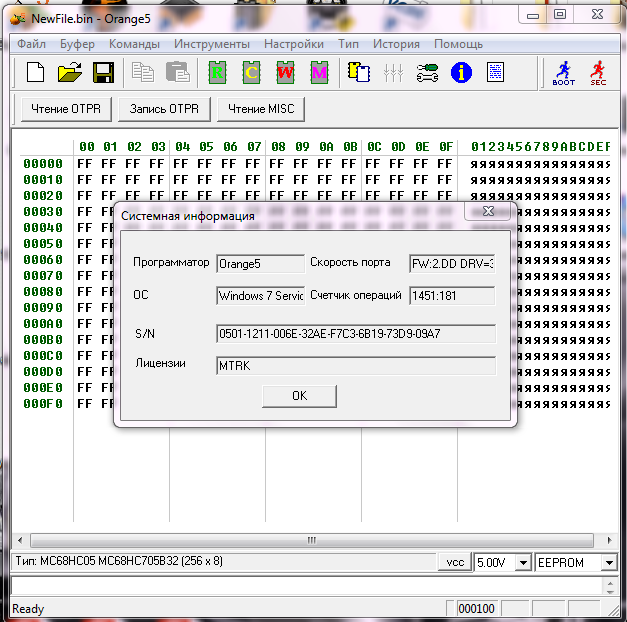Click the Paste clipboard toolbar icon

pos(178,73)
